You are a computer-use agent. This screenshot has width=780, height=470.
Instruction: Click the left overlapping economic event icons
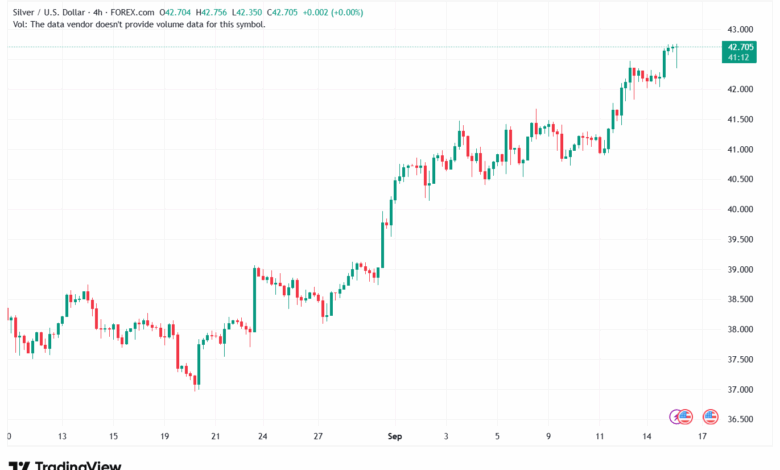click(x=680, y=415)
